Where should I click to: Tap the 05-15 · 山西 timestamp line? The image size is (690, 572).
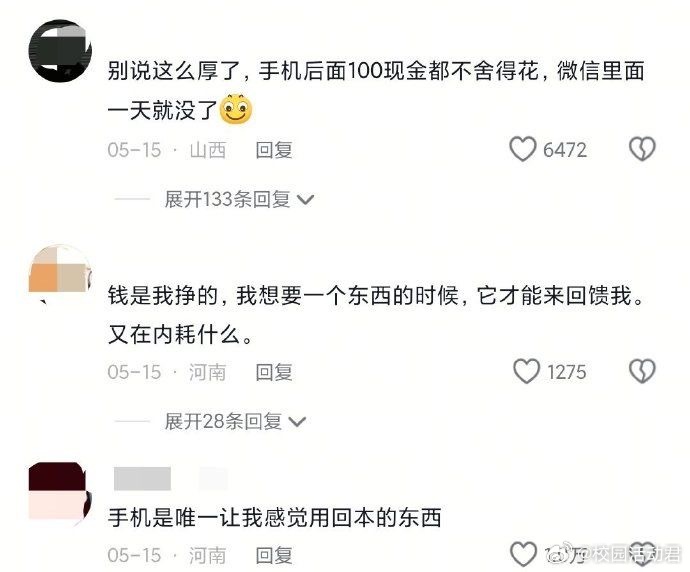click(167, 150)
